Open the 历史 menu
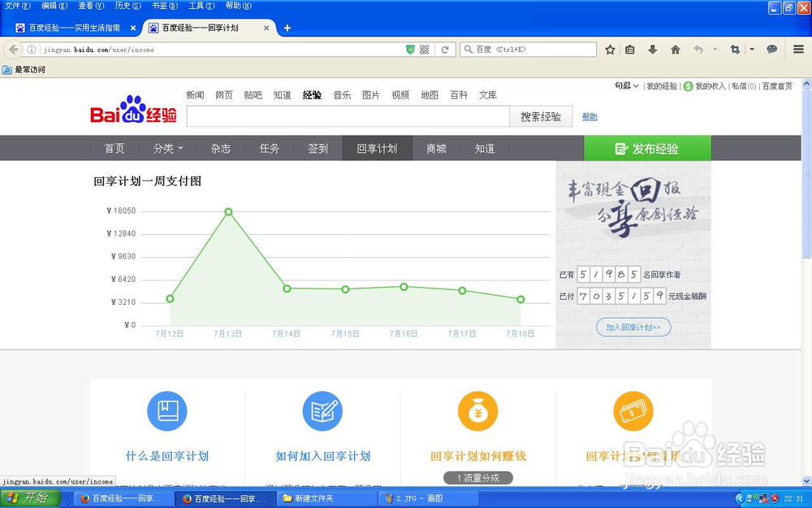The height and width of the screenshot is (508, 812). (x=127, y=6)
